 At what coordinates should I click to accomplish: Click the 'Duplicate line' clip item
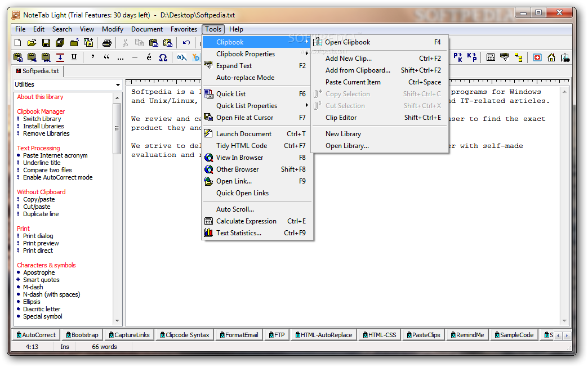41,214
